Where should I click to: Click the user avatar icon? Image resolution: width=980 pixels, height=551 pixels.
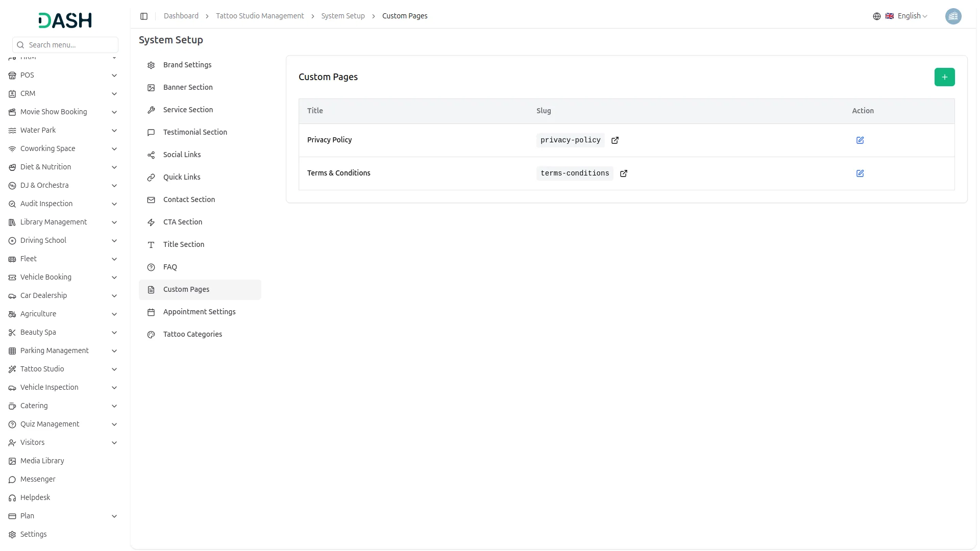pyautogui.click(x=952, y=16)
